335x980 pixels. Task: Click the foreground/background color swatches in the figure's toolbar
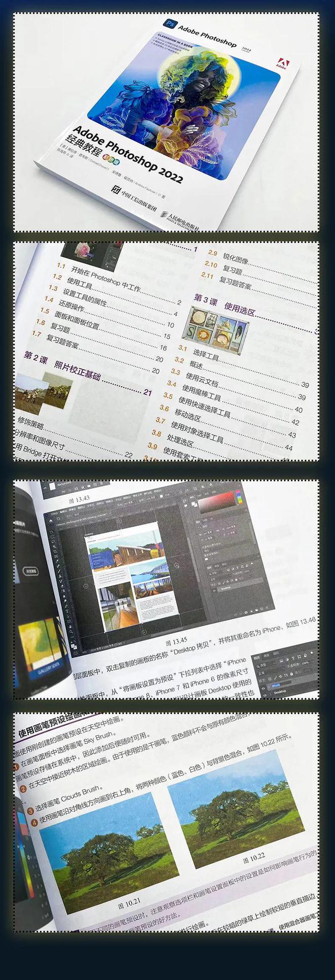click(x=73, y=646)
